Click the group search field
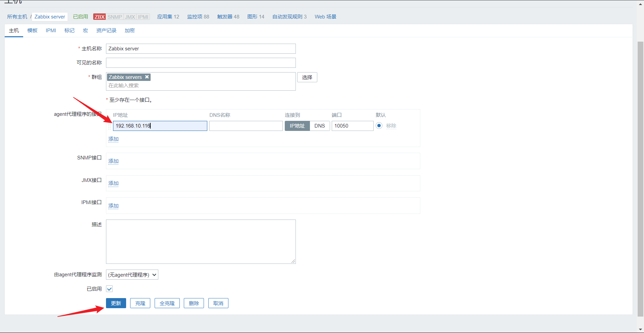The width and height of the screenshot is (644, 333). [x=201, y=86]
